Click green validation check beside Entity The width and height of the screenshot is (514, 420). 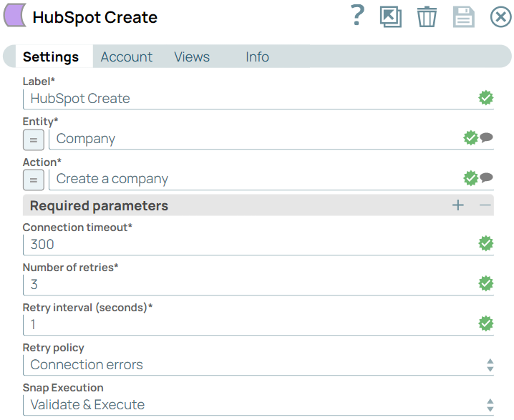point(471,138)
